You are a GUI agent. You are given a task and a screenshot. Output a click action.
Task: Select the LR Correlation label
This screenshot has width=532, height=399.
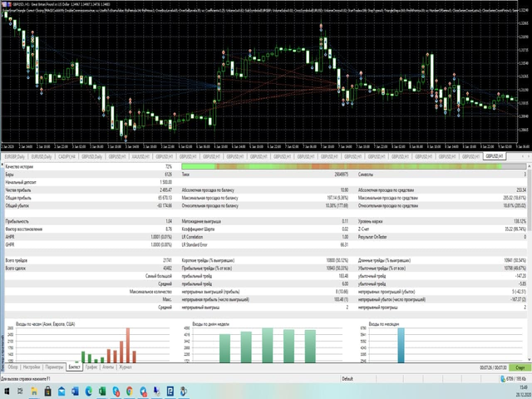point(192,237)
